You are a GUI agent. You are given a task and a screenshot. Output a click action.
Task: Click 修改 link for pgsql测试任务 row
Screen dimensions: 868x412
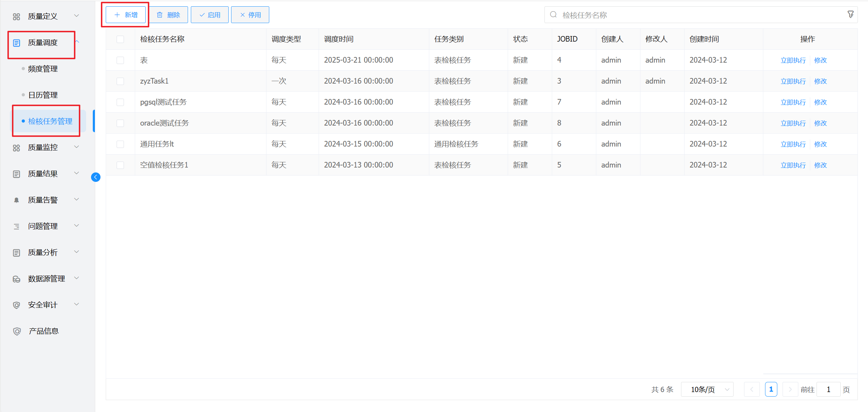(820, 102)
